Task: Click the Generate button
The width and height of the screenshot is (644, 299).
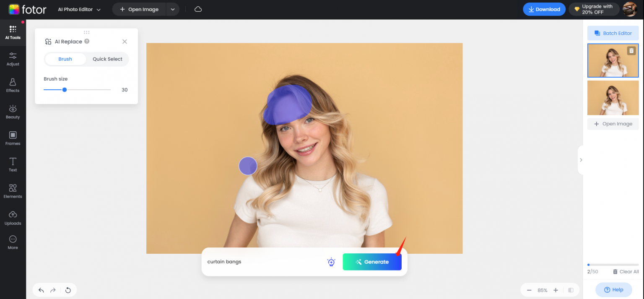Action: [x=372, y=262]
